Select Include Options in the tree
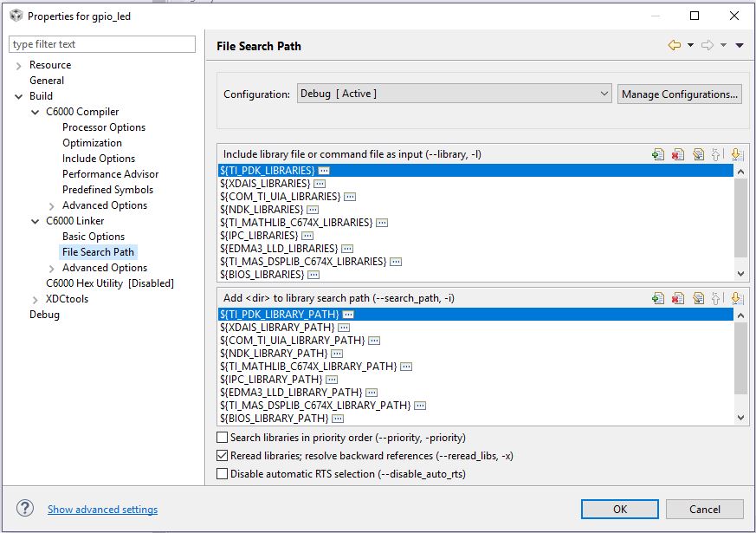This screenshot has width=756, height=533. tap(99, 159)
